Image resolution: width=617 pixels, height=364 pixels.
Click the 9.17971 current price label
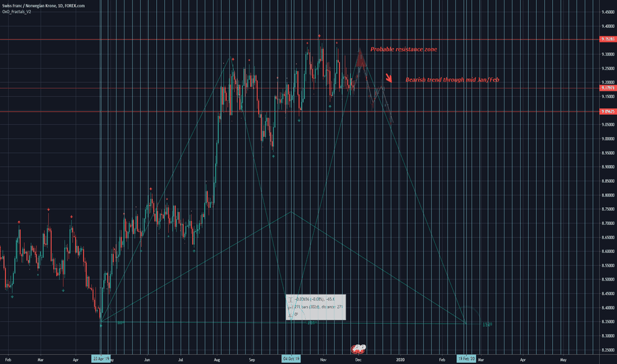607,87
